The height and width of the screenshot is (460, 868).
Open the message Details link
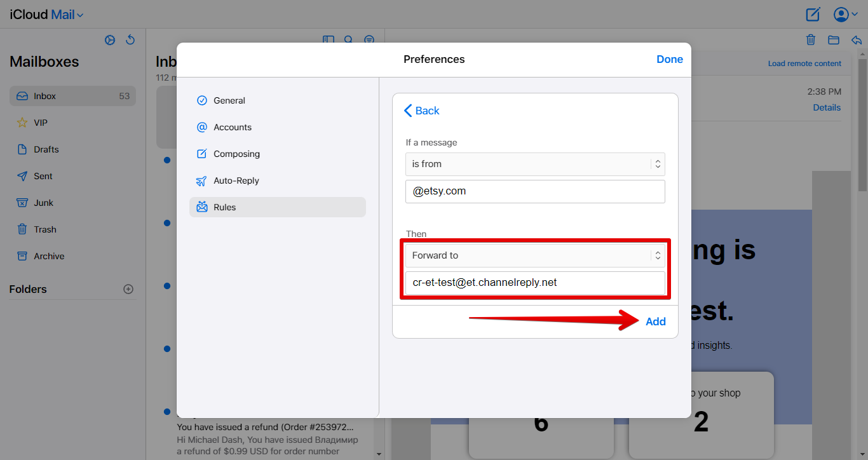pos(827,107)
